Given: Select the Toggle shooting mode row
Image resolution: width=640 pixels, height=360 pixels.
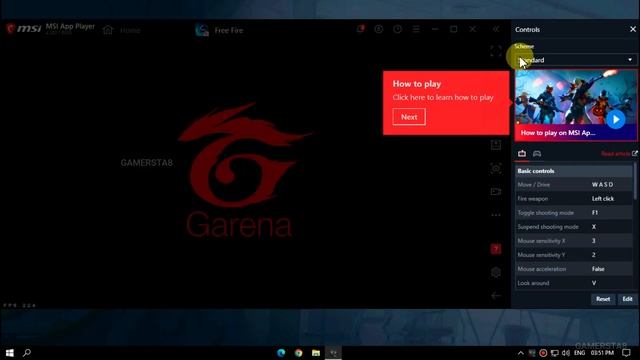Looking at the screenshot, I should point(573,213).
